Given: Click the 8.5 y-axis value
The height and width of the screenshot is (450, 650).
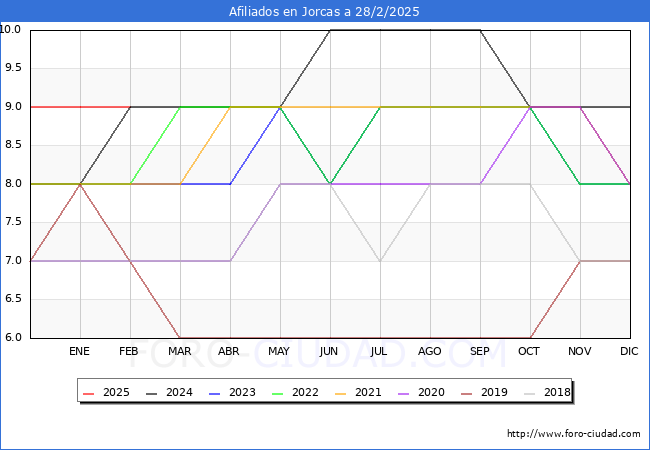Looking at the screenshot, I should pos(13,145).
